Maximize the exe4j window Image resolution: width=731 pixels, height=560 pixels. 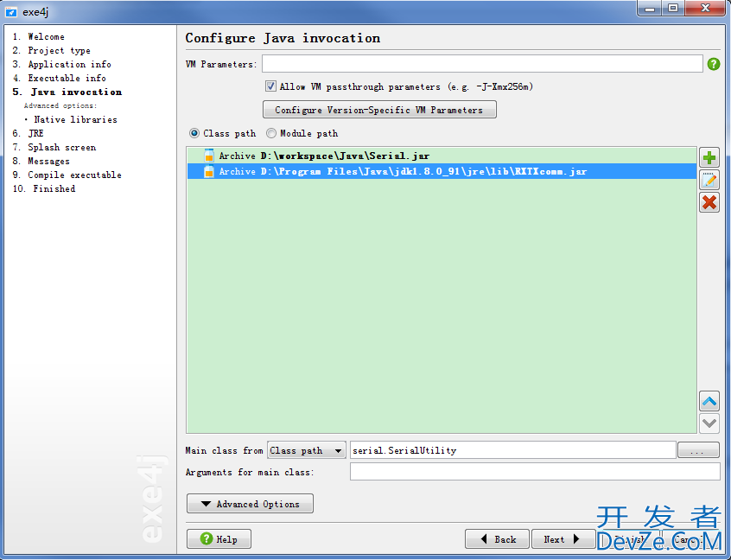coord(673,9)
